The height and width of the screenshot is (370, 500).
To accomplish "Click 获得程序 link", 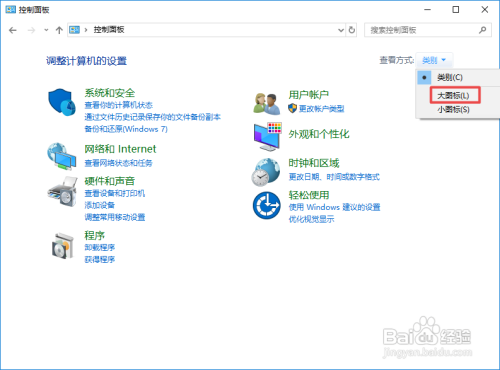I will (x=99, y=259).
